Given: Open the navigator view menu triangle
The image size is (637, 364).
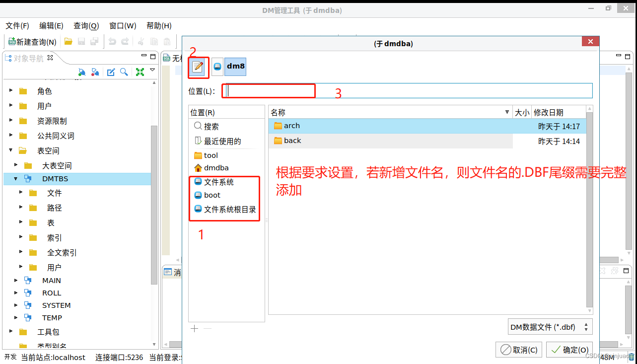Looking at the screenshot, I should [153, 71].
